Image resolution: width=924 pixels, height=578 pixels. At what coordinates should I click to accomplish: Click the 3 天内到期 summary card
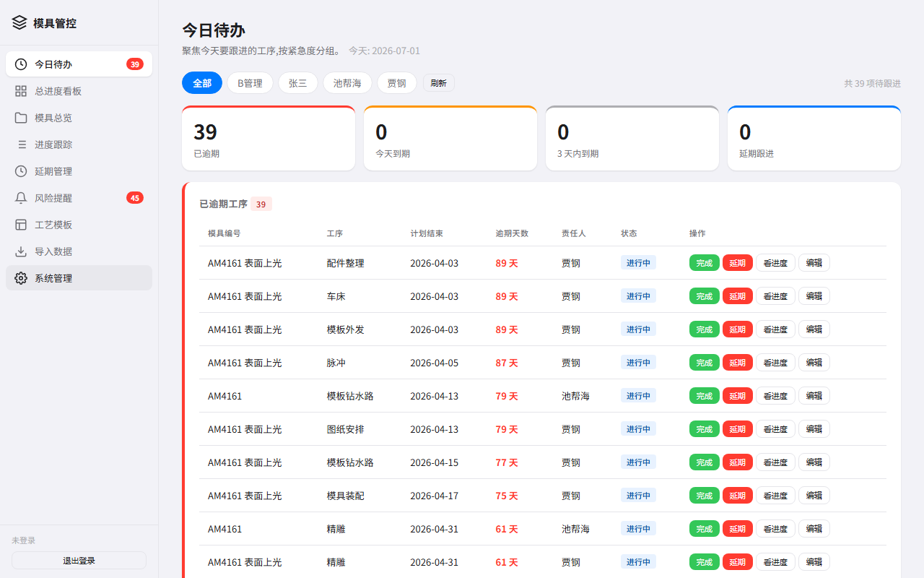(632, 138)
